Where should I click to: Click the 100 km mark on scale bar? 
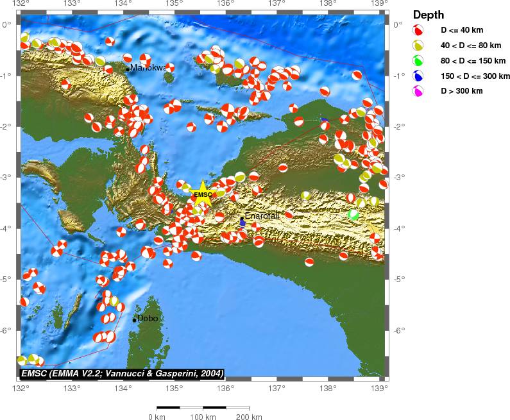203,408
